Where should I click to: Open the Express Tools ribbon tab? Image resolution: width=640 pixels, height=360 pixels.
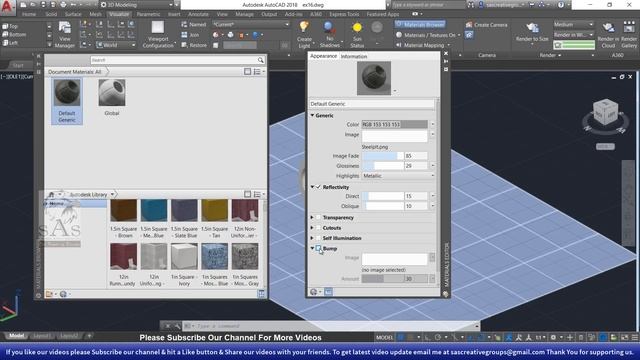(x=344, y=14)
